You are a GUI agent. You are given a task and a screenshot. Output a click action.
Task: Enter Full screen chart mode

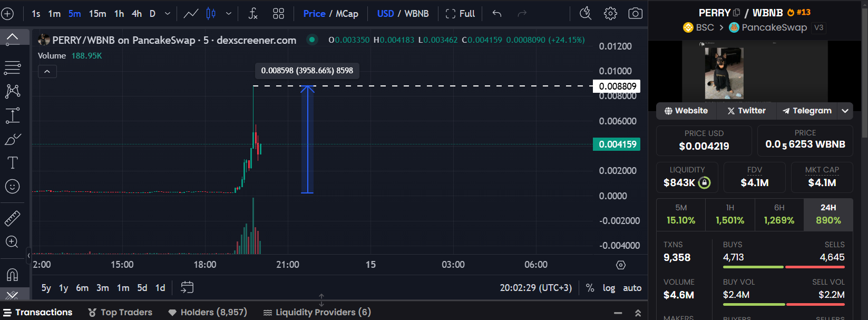(460, 14)
